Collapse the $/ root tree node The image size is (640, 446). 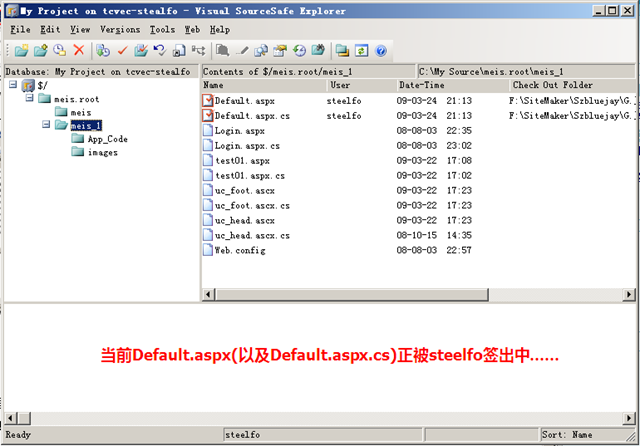(x=12, y=86)
